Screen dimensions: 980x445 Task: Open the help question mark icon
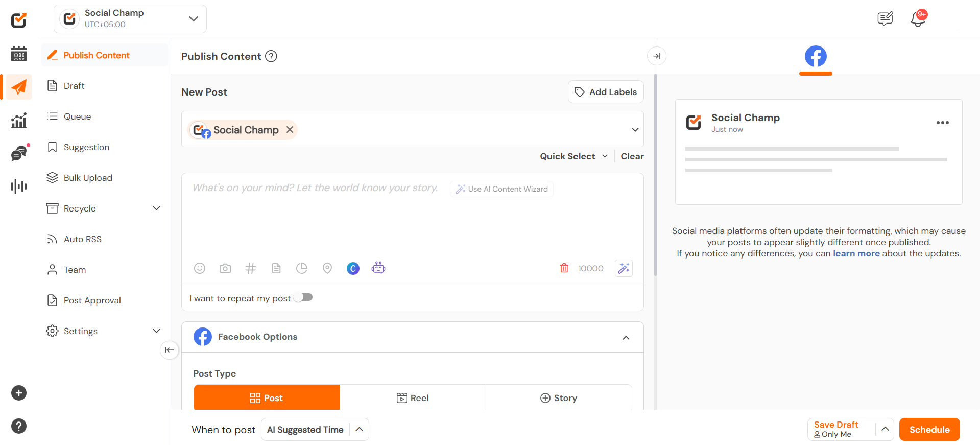coord(19,426)
